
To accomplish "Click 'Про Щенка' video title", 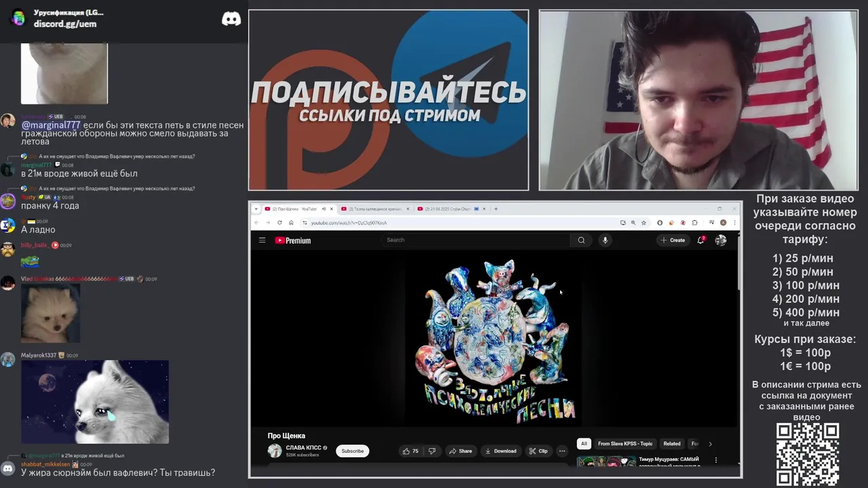I will click(x=286, y=436).
